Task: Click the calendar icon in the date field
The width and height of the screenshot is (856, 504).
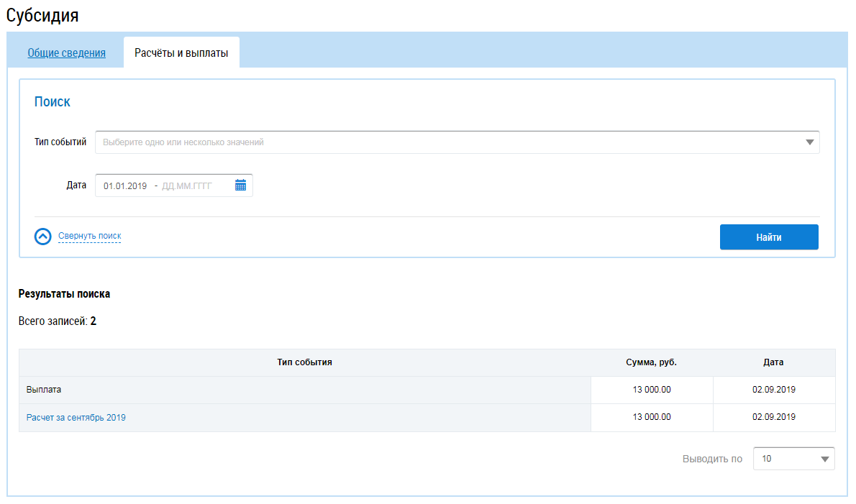Action: coord(240,185)
